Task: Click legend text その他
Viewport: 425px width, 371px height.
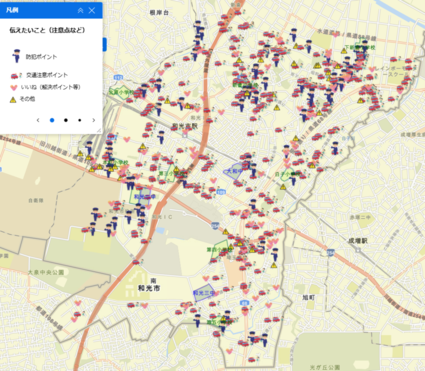Action: tap(27, 99)
